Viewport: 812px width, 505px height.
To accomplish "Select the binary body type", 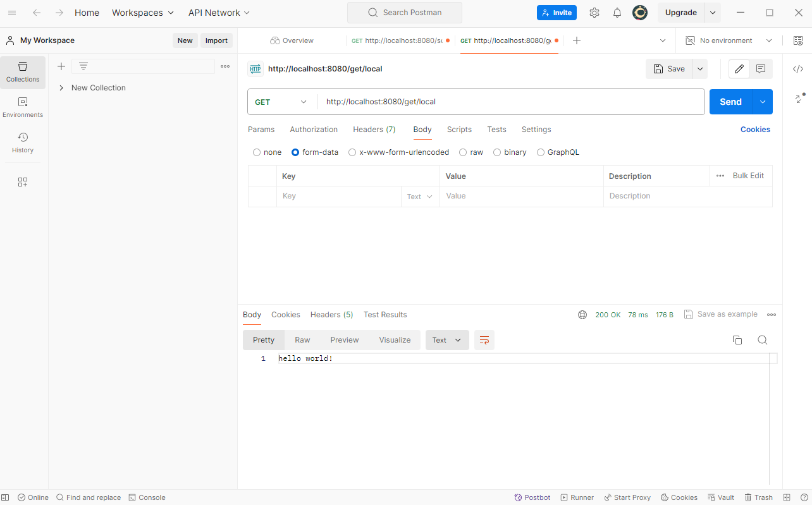I will point(497,152).
